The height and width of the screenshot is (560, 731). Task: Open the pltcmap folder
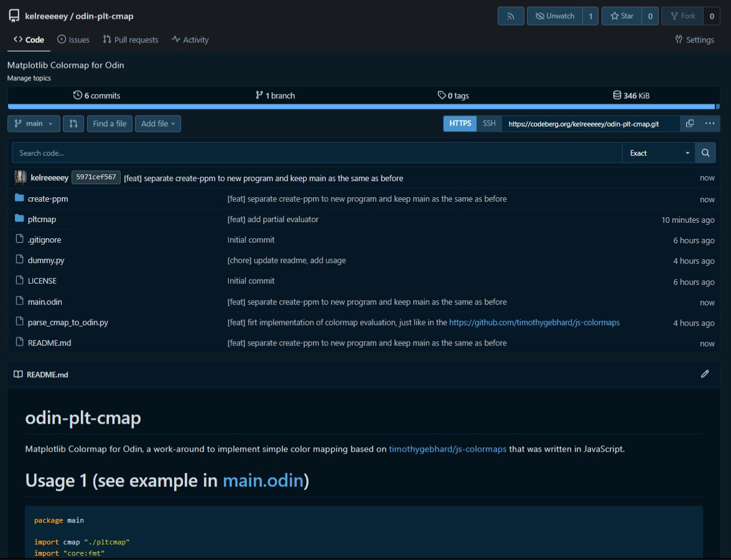point(42,219)
